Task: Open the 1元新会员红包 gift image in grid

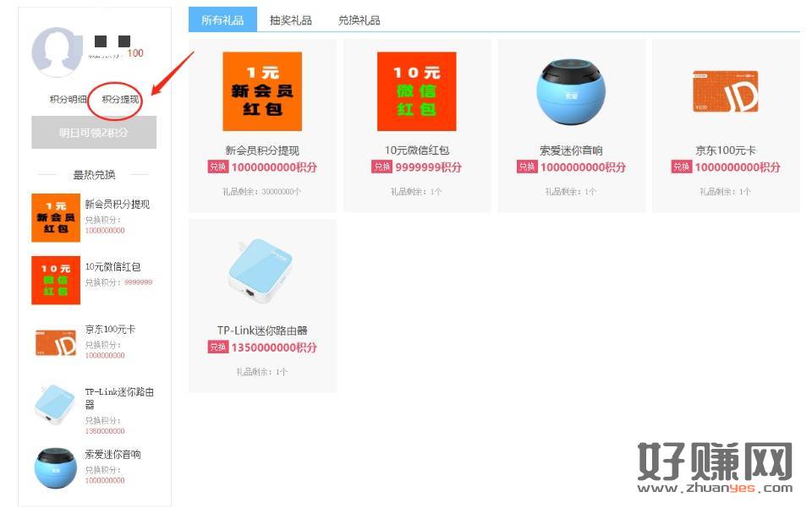Action: (262, 91)
